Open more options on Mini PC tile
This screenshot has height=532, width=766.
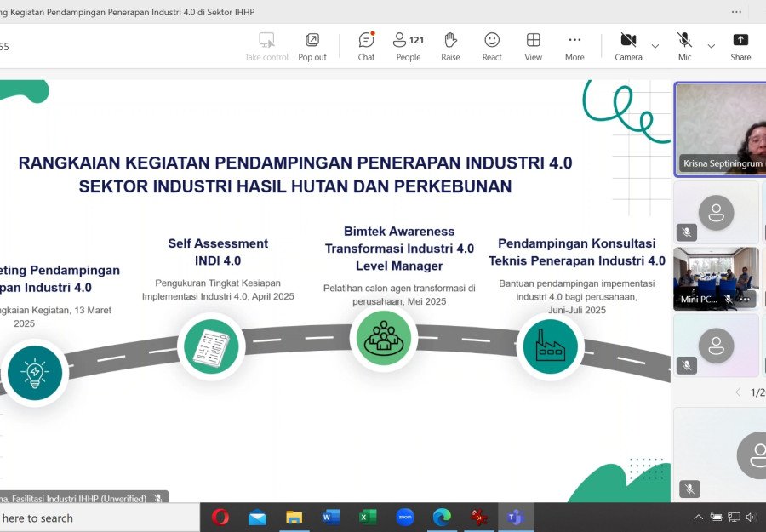[x=745, y=299]
